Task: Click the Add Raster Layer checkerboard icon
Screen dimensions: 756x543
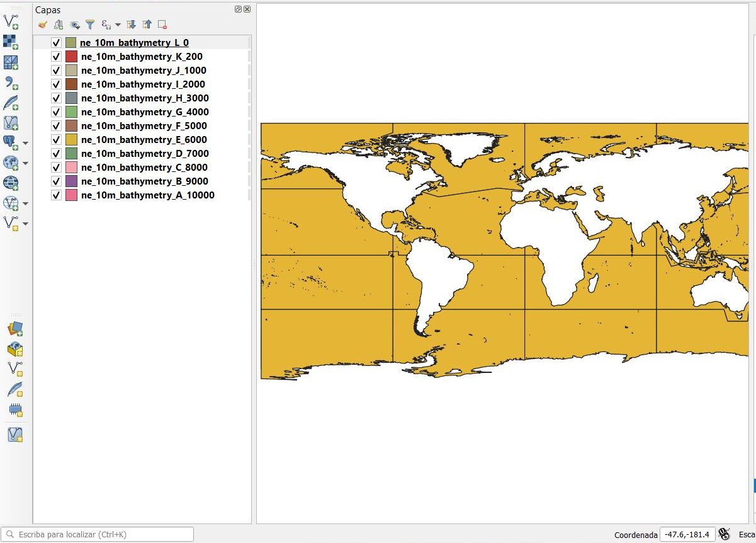Action: 11,42
